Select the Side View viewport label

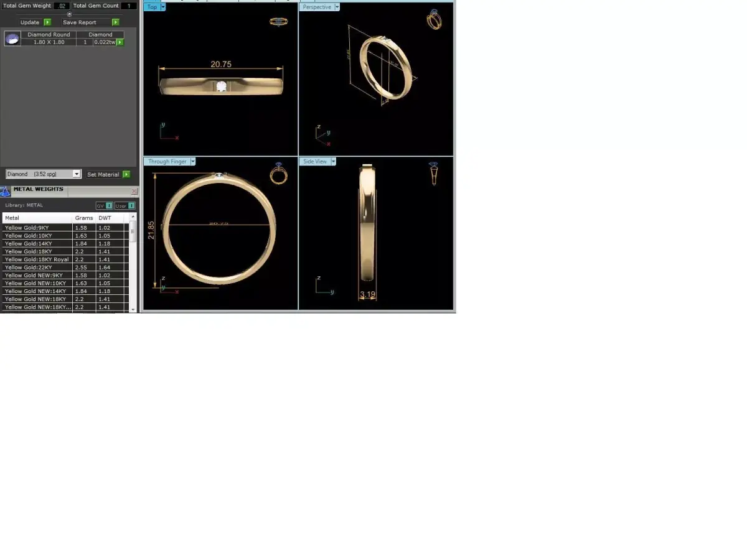[314, 161]
